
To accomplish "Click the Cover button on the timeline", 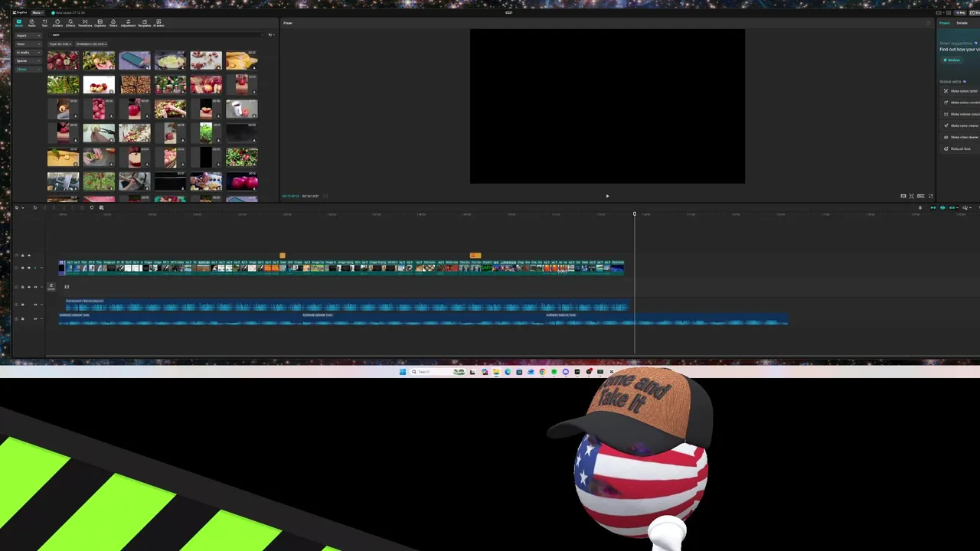I will [x=51, y=287].
